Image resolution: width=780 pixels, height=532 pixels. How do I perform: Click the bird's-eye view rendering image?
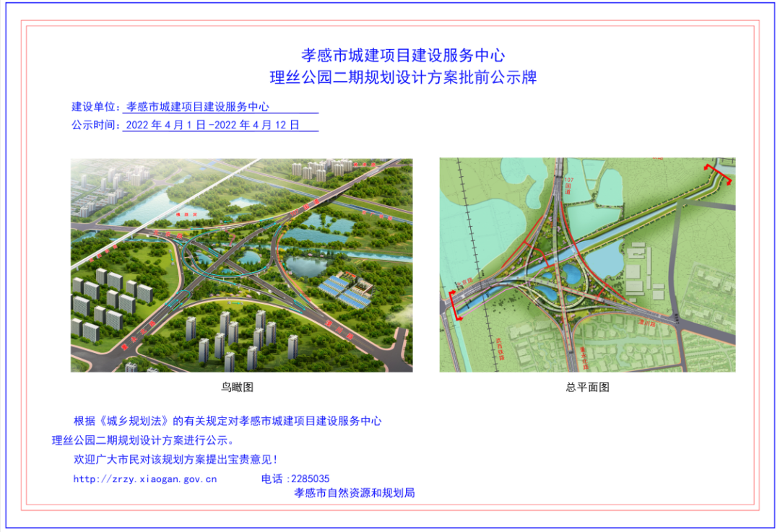pyautogui.click(x=241, y=265)
